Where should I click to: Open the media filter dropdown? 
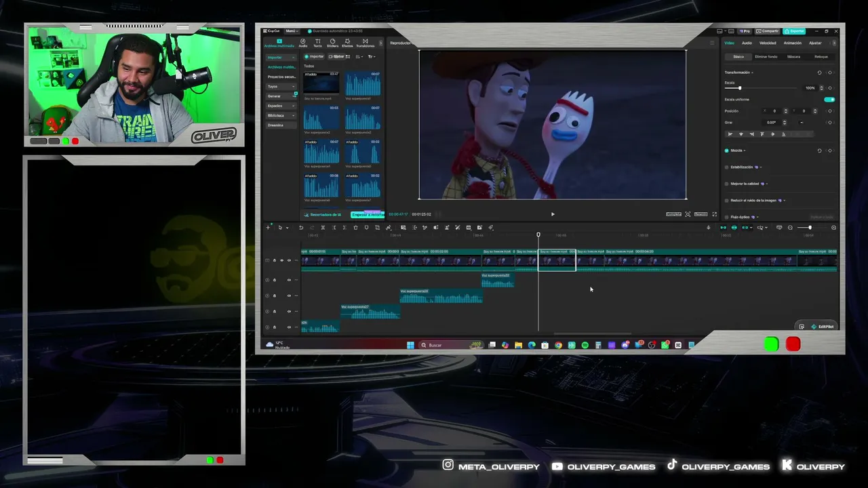[372, 57]
